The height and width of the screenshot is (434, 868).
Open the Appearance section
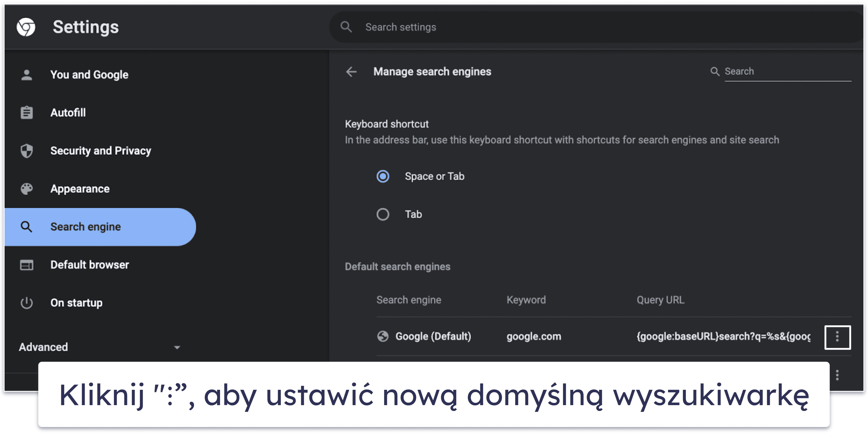tap(100, 189)
